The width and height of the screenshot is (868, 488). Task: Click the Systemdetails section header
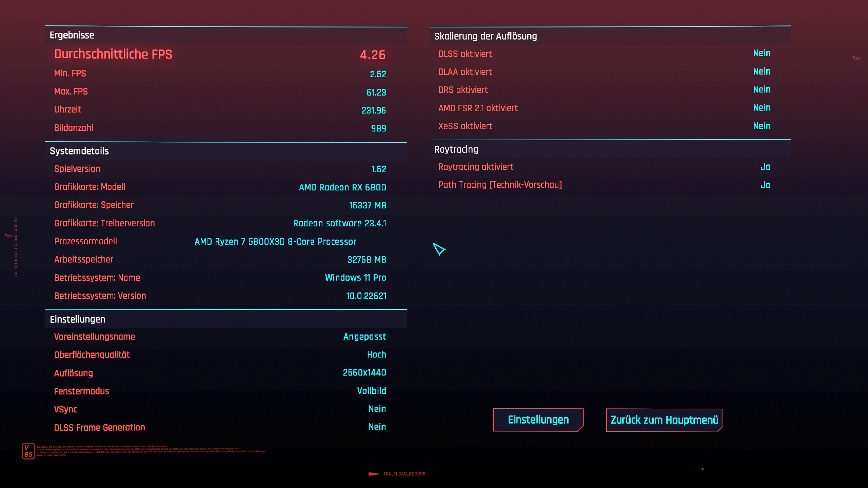pyautogui.click(x=79, y=151)
